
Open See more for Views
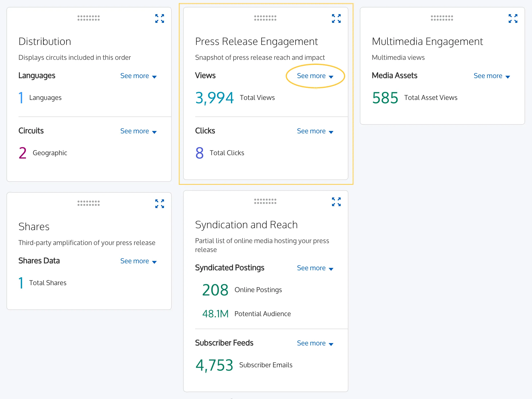[x=315, y=76]
